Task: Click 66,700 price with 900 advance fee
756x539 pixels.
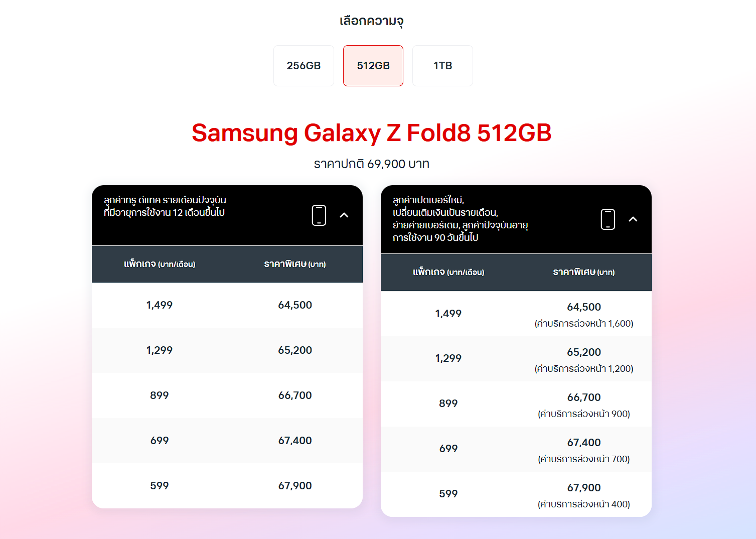Action: point(584,397)
